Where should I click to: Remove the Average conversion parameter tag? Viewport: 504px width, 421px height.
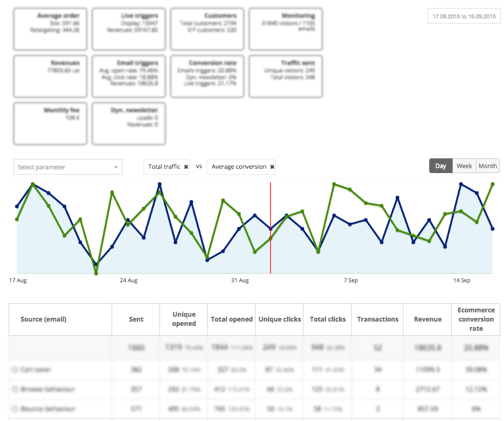(272, 167)
